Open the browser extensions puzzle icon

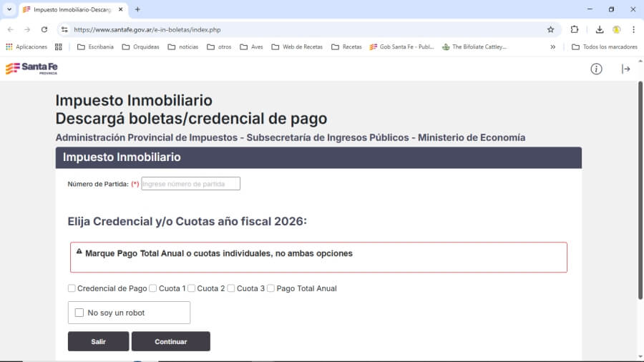click(x=574, y=29)
